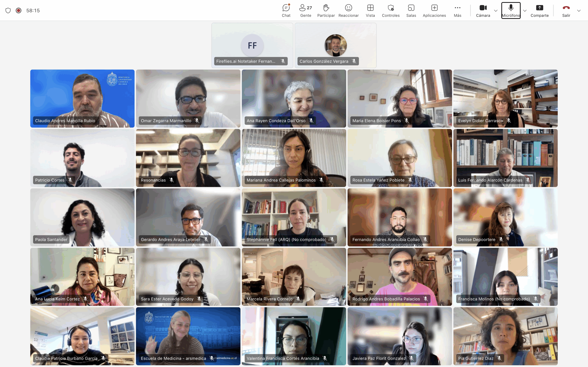Click the Más three-dots menu
The width and height of the screenshot is (588, 367).
tap(457, 11)
